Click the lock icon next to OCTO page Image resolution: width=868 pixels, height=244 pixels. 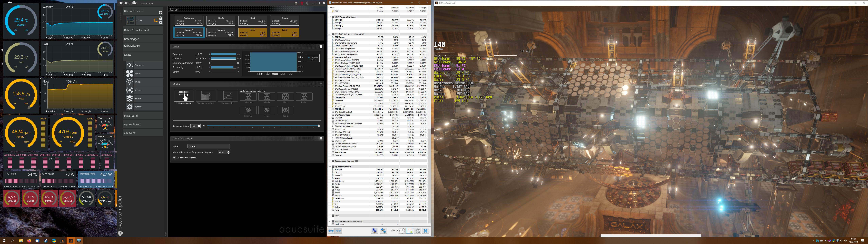pyautogui.click(x=161, y=18)
